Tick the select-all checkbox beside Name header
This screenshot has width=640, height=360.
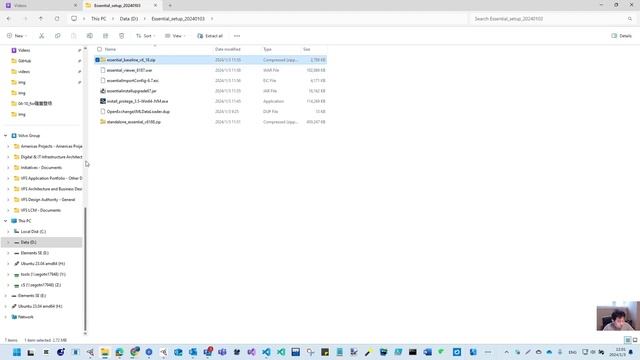coord(99,49)
